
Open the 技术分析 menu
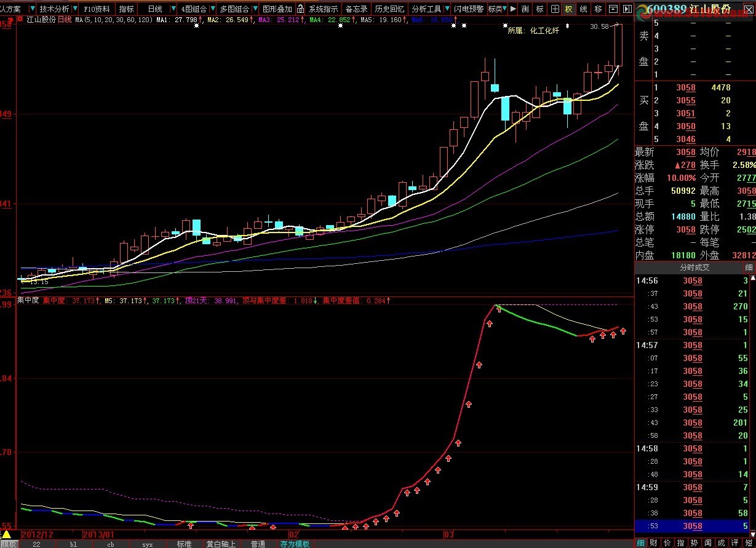[x=54, y=9]
